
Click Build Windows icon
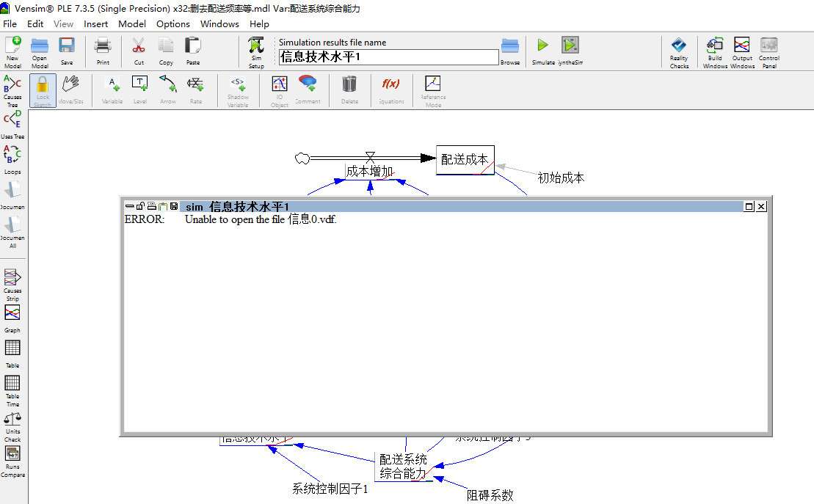(x=715, y=52)
